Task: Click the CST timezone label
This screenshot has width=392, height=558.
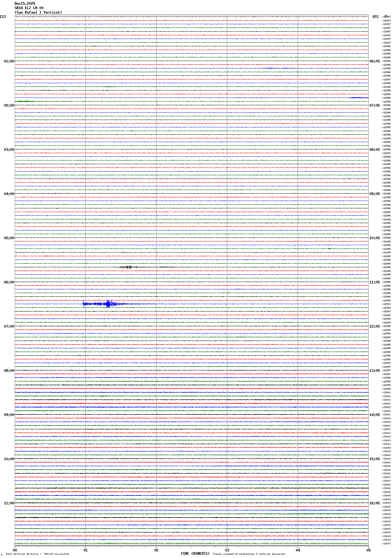Action: pyautogui.click(x=3, y=17)
